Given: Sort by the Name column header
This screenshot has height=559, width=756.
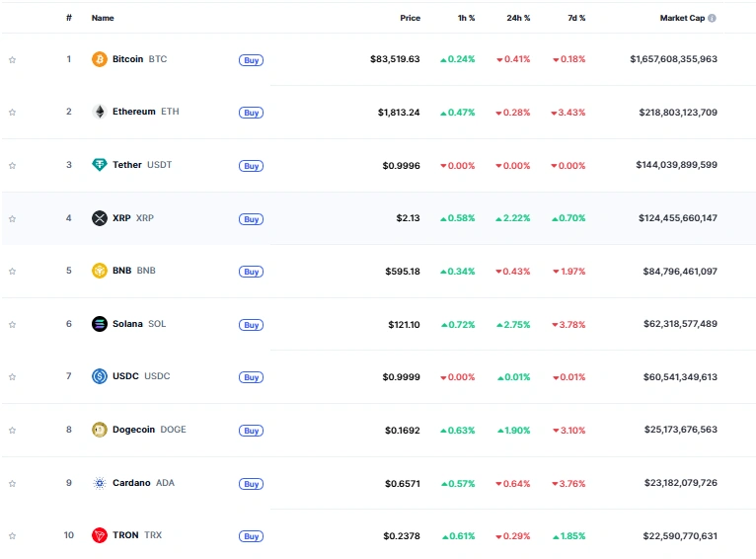Looking at the screenshot, I should [x=103, y=18].
